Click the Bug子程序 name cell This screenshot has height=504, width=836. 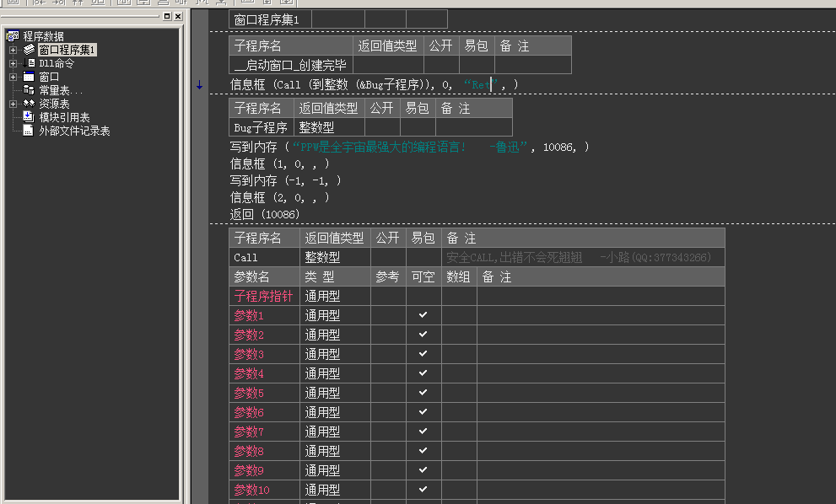pos(261,128)
